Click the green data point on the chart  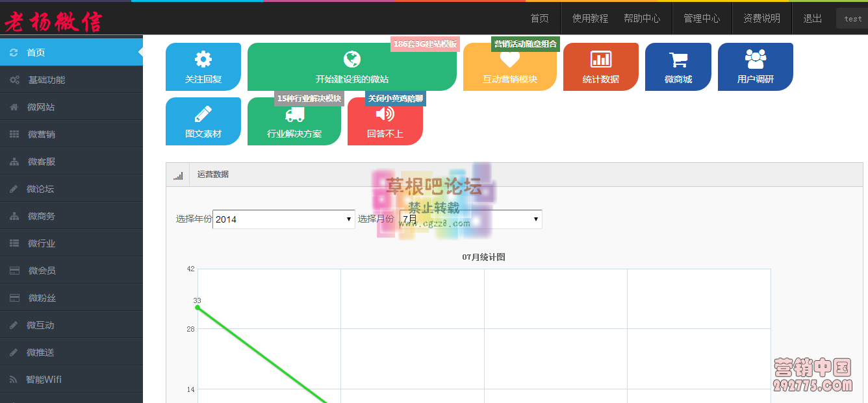point(197,308)
